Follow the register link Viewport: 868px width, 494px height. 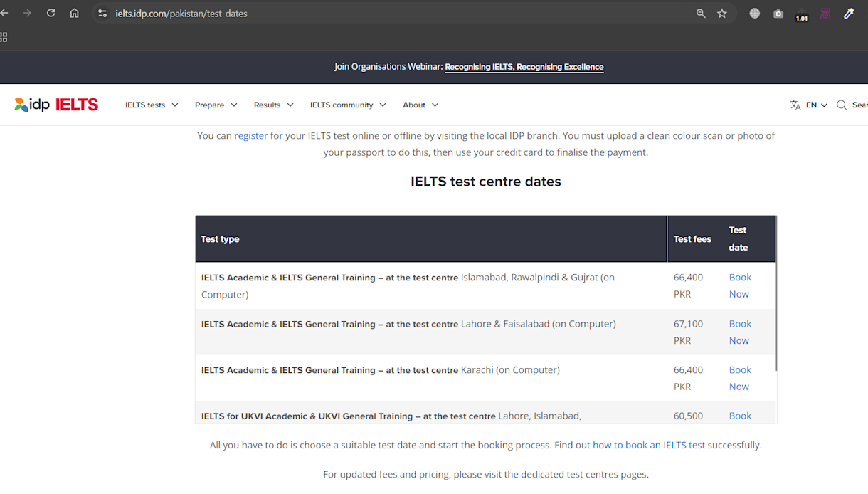251,135
